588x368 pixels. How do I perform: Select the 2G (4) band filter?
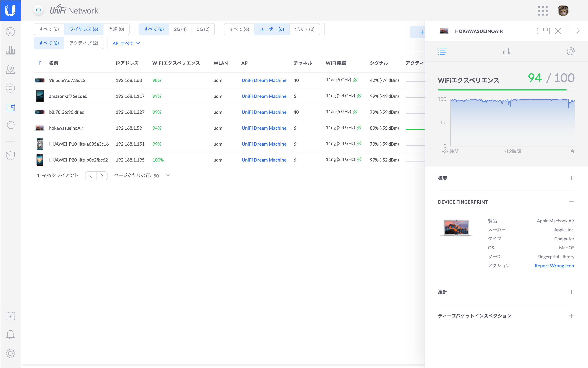[x=180, y=29]
